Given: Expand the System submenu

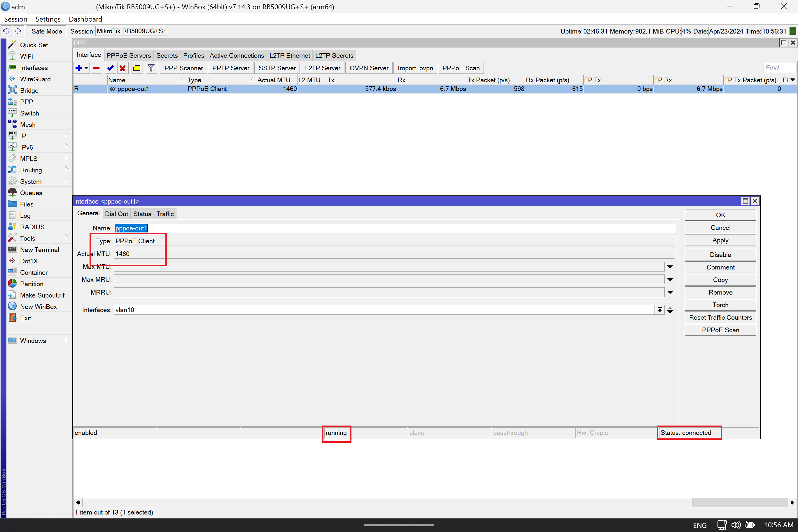Looking at the screenshot, I should 66,181.
